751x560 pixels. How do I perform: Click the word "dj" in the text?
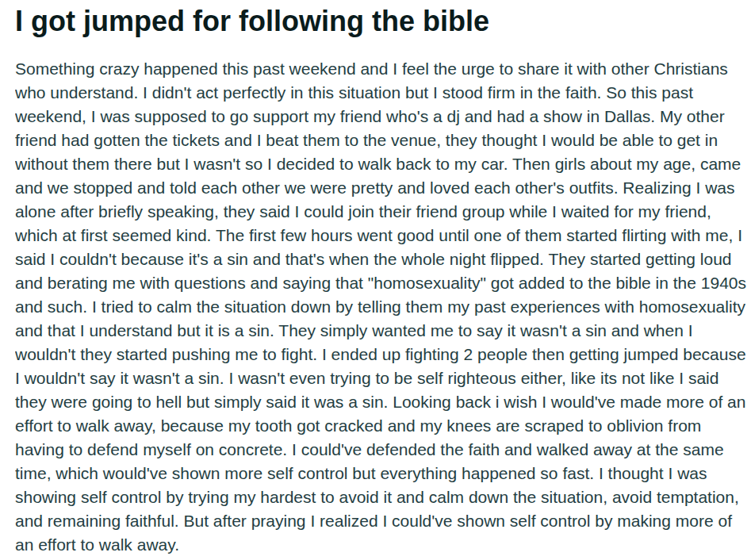(453, 117)
